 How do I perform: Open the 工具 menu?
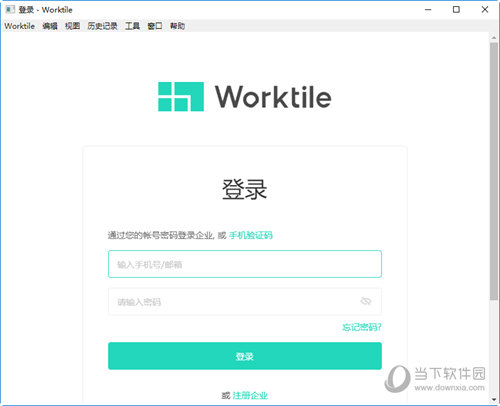tap(132, 26)
